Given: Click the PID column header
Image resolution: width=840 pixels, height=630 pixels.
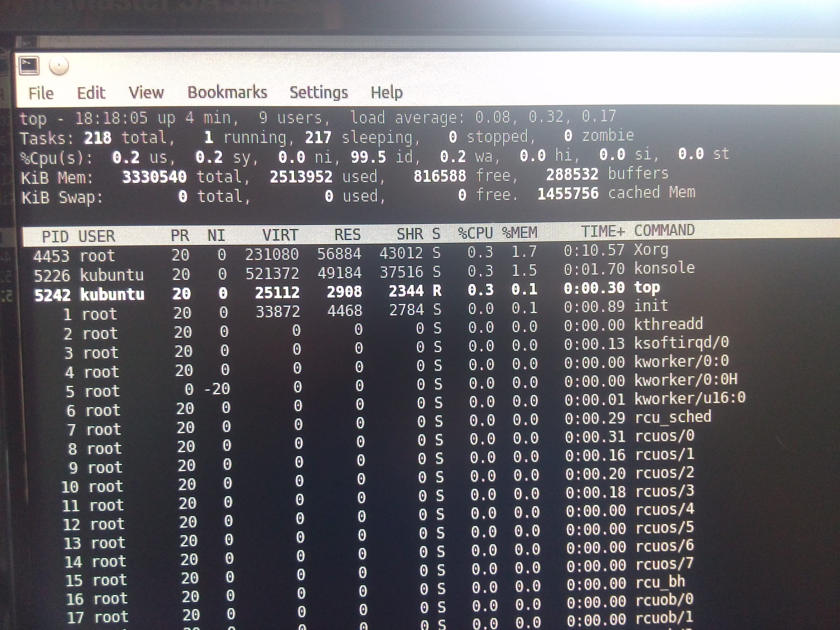Looking at the screenshot, I should pos(55,237).
